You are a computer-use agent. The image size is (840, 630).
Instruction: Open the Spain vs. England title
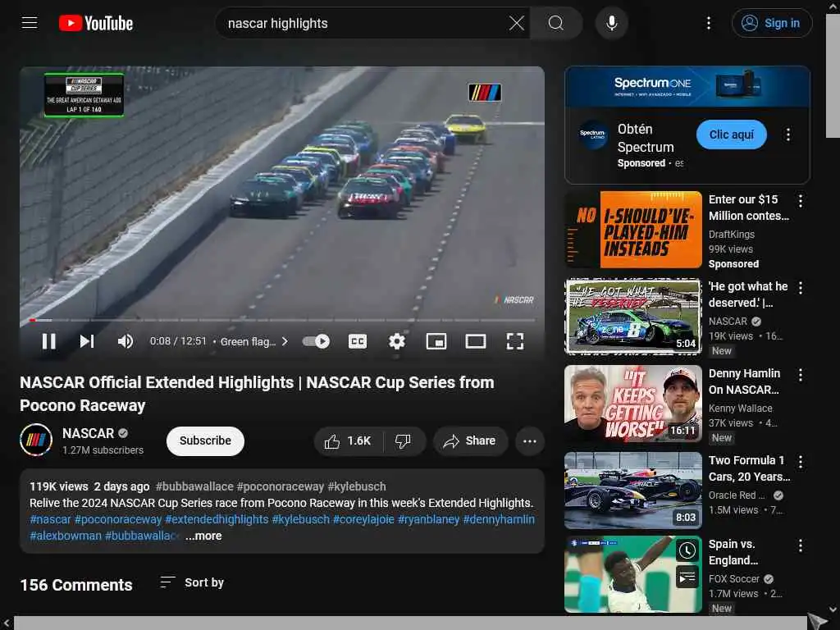click(733, 552)
